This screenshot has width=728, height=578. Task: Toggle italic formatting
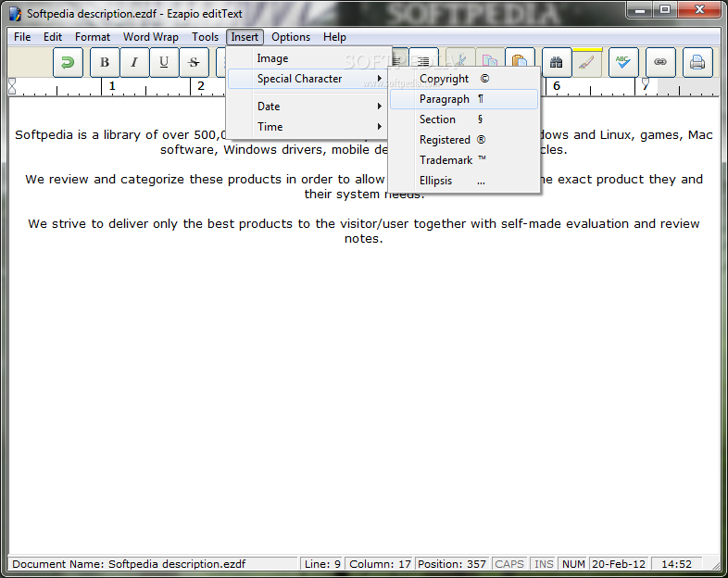point(134,62)
